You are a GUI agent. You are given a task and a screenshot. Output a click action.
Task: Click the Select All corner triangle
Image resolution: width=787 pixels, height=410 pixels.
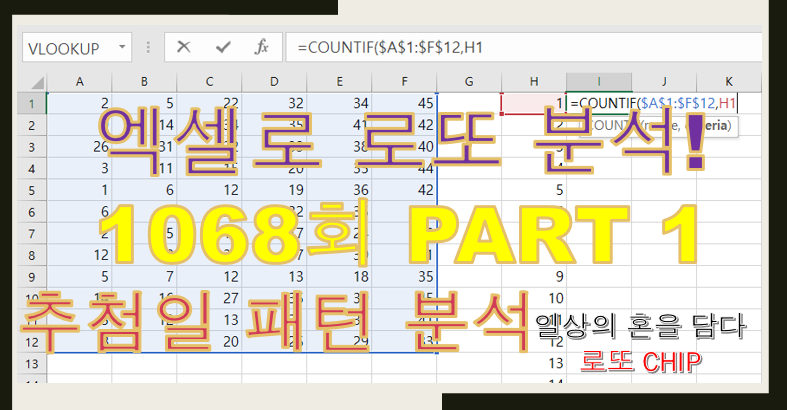(x=37, y=82)
